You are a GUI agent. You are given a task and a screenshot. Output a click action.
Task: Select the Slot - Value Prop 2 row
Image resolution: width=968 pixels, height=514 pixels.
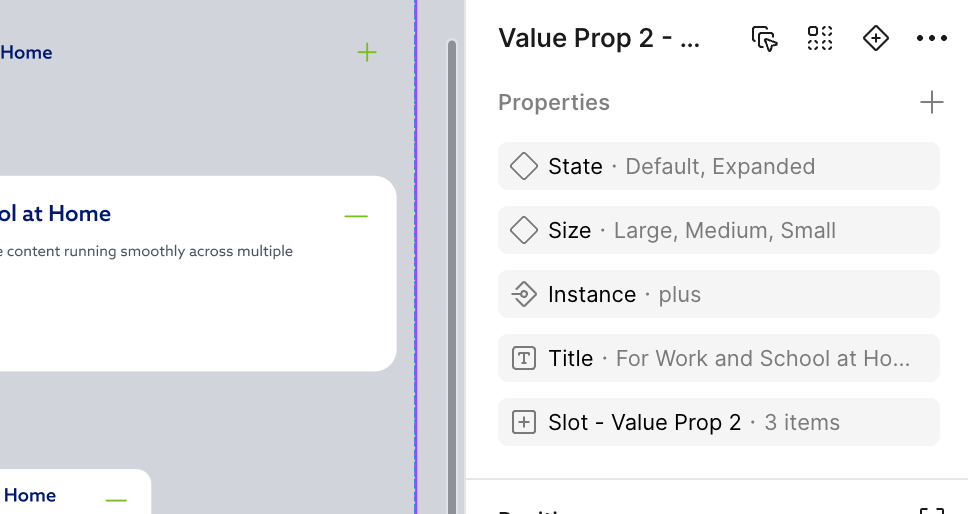point(719,423)
